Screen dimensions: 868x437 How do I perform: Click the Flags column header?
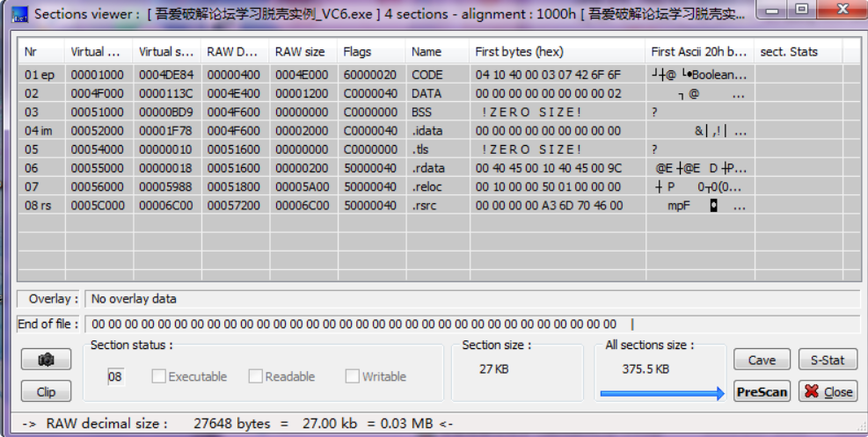click(x=371, y=52)
